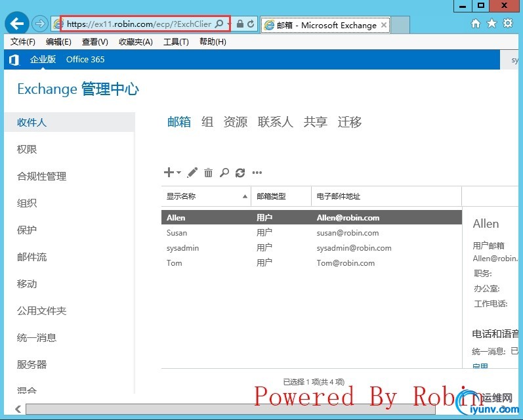Open browser Tools gear icon

pyautogui.click(x=508, y=24)
